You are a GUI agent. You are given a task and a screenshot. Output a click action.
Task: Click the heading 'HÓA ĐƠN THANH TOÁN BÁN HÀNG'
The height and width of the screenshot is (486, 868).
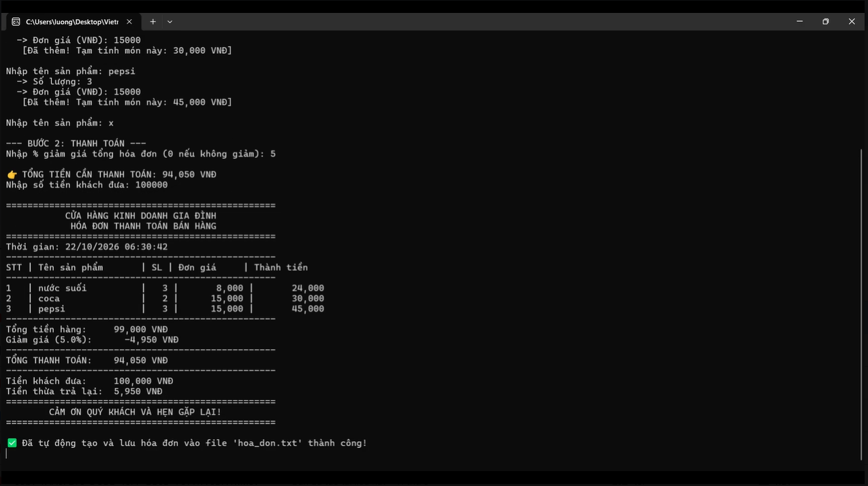[x=144, y=226]
